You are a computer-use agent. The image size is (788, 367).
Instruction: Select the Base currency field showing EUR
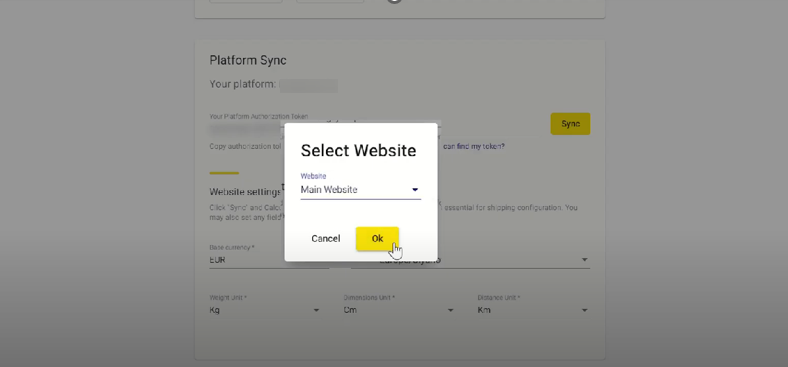[269, 260]
